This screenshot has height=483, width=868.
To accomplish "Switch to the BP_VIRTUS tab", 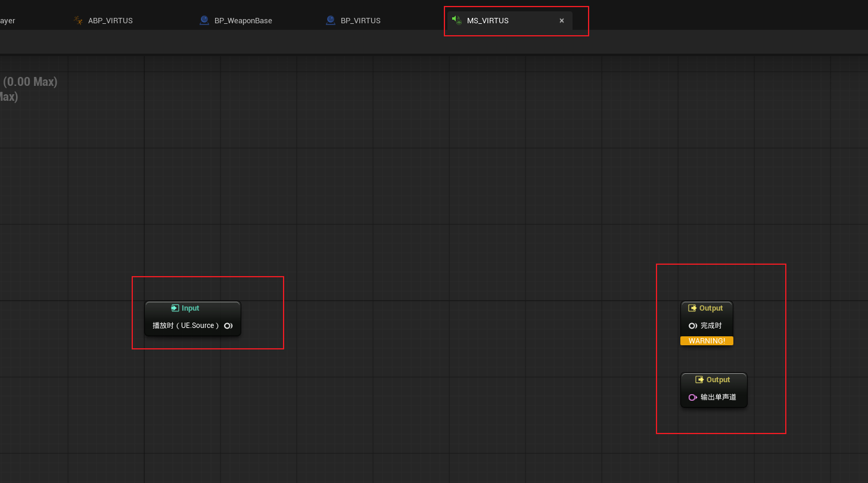I will pyautogui.click(x=360, y=20).
